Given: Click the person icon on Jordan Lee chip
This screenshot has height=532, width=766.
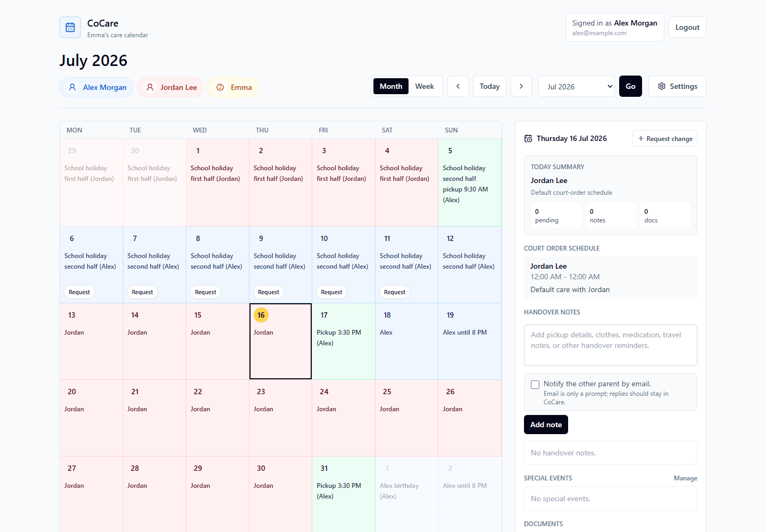Looking at the screenshot, I should point(150,87).
